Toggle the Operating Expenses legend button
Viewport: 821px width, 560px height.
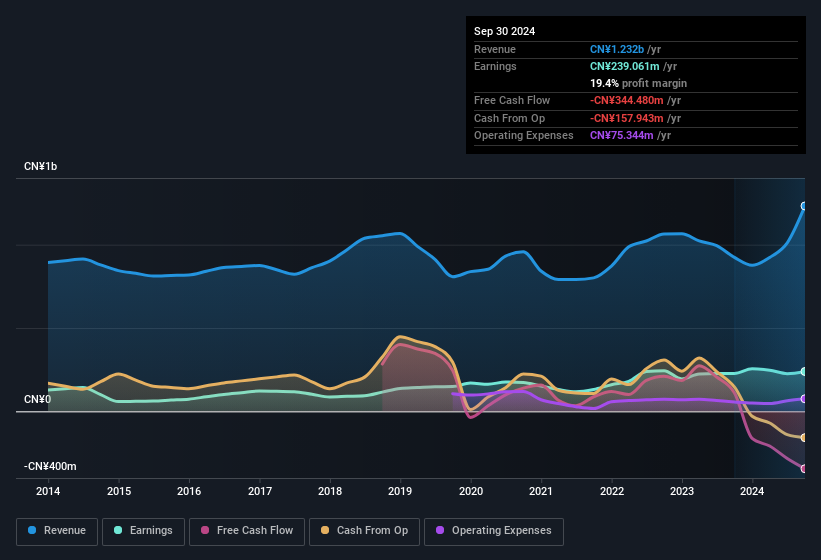click(x=493, y=531)
